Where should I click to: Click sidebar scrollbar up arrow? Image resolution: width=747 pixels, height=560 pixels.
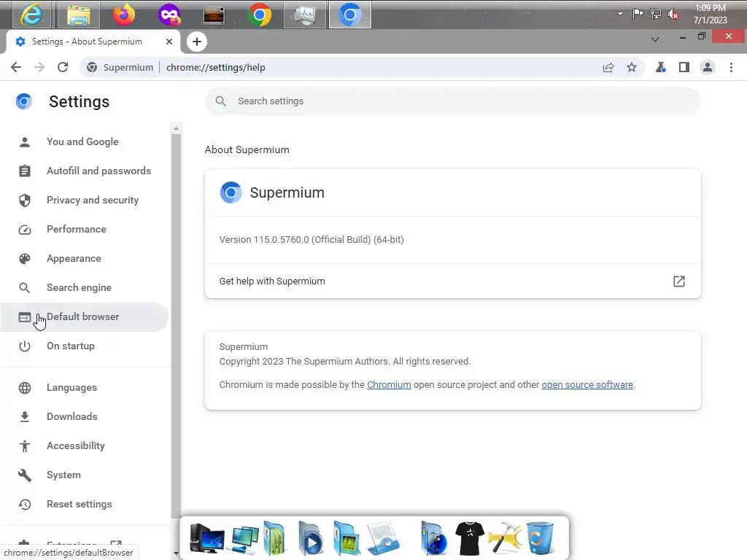point(177,128)
